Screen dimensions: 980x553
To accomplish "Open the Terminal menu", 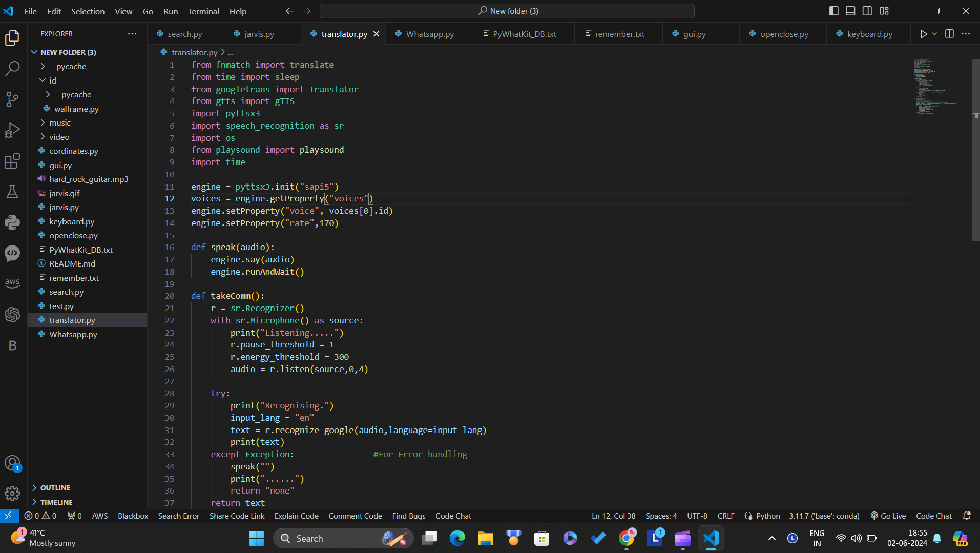I will 203,11.
